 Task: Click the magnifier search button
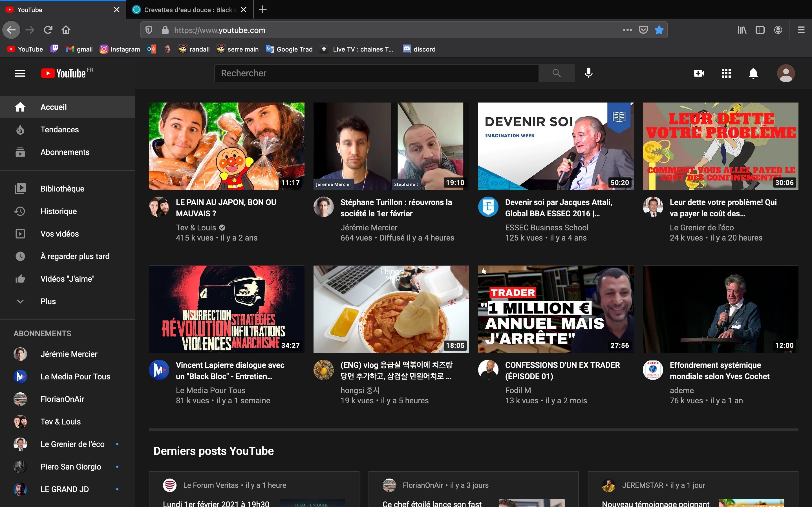[x=556, y=73]
